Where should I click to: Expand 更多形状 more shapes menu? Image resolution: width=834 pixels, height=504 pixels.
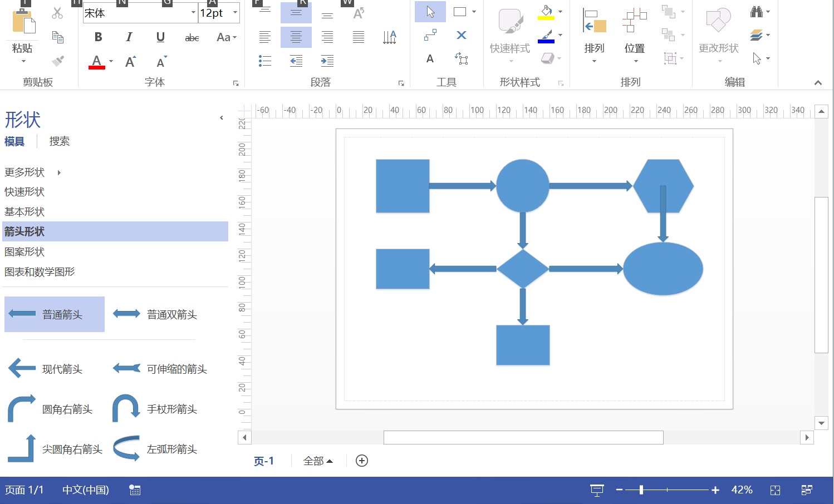pos(33,172)
